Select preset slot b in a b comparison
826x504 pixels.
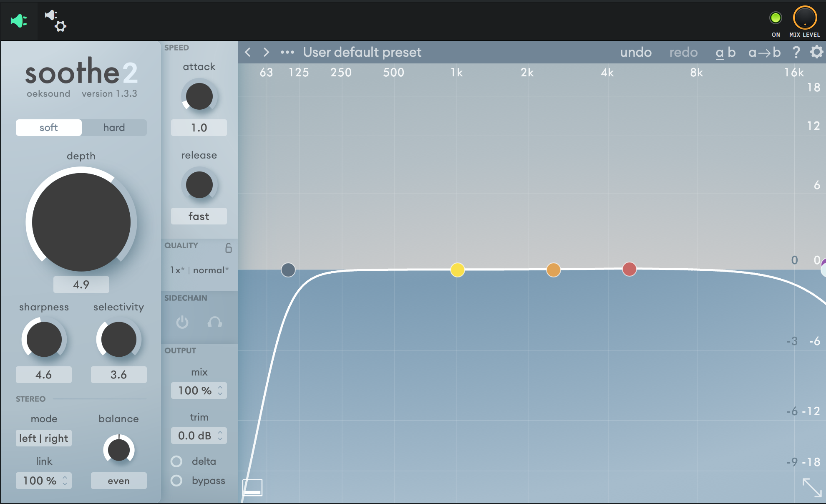pos(731,52)
